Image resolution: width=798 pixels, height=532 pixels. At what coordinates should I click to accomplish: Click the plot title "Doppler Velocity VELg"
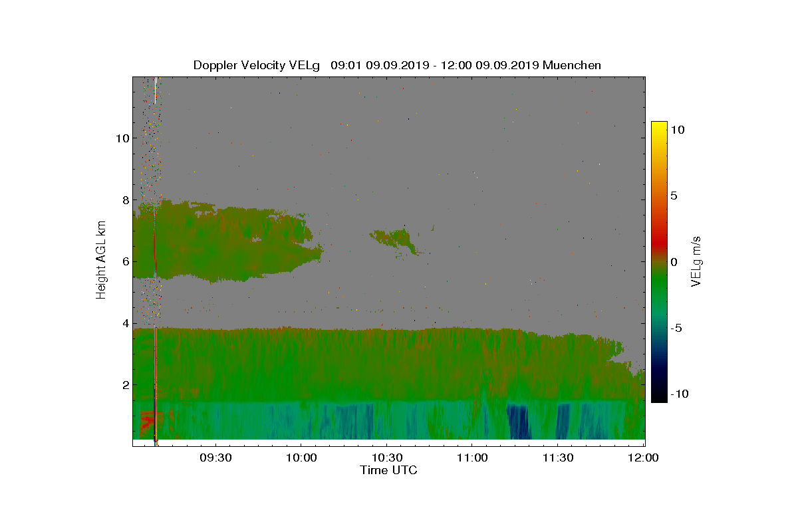tap(257, 65)
